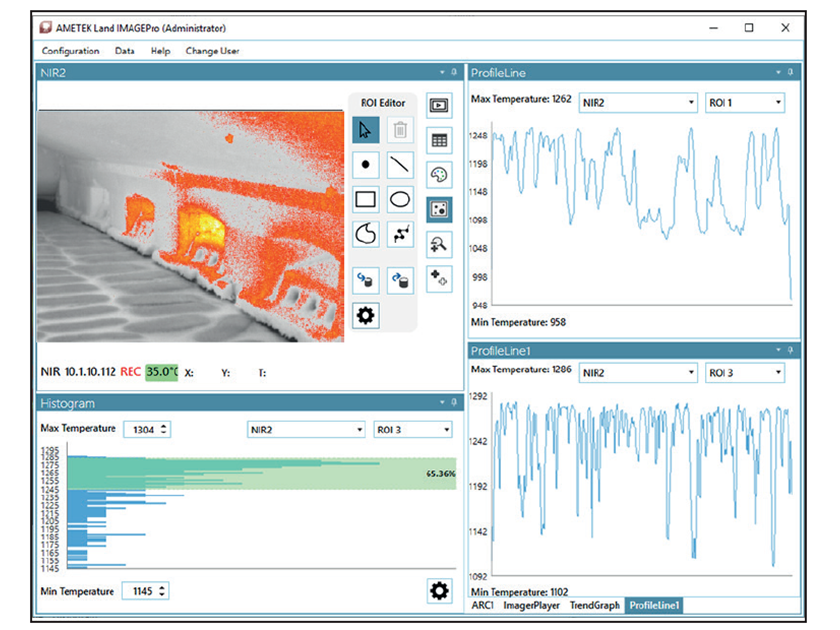This screenshot has width=840, height=630.
Task: Select the pointer tool in ROI Editor
Action: tap(366, 130)
